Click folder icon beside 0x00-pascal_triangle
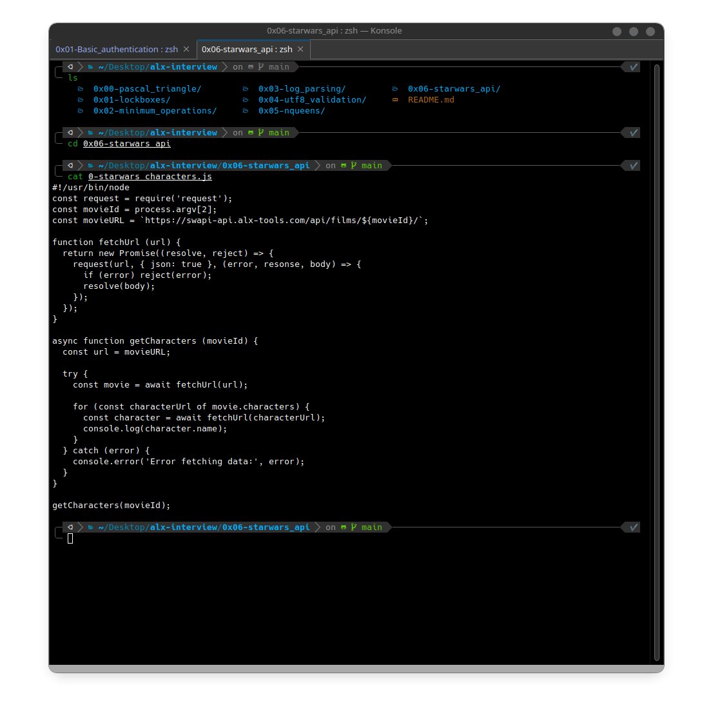Viewport: 713px width, 728px height. tap(81, 89)
